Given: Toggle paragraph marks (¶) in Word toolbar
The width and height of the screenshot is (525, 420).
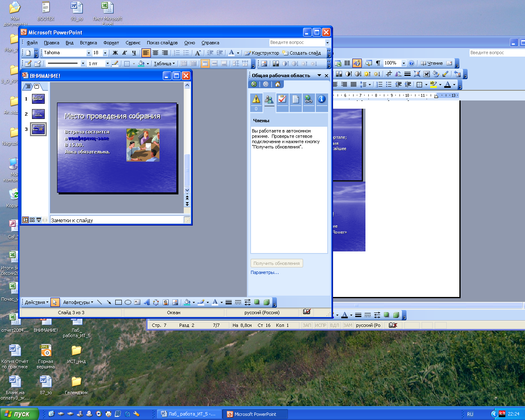Looking at the screenshot, I should point(378,63).
